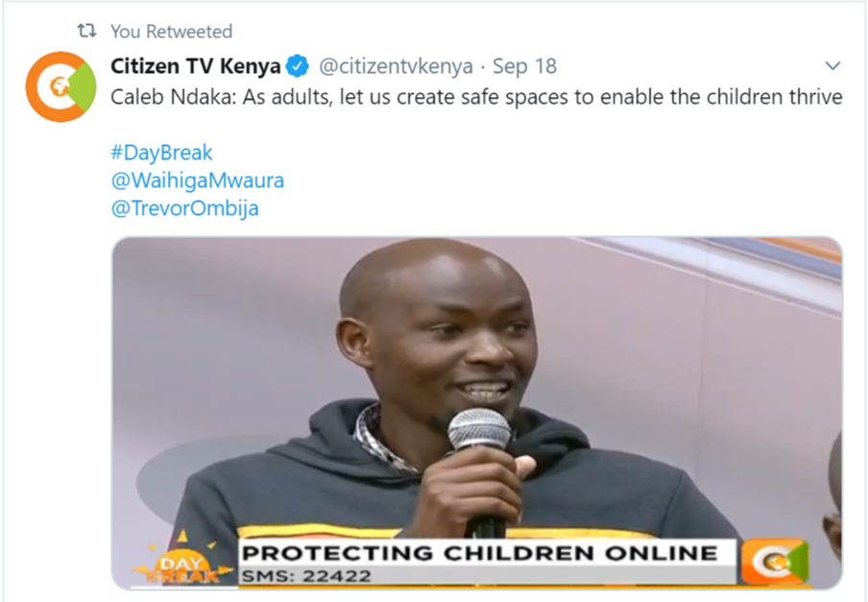Viewport: 868px width, 602px height.
Task: Open the @citizentvkenya handle
Action: pos(396,66)
